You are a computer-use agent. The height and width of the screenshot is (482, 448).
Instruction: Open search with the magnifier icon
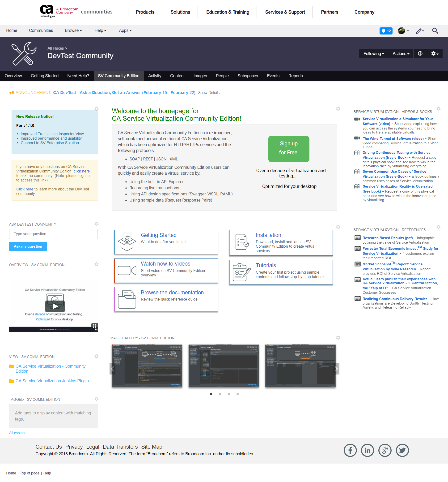(x=435, y=31)
